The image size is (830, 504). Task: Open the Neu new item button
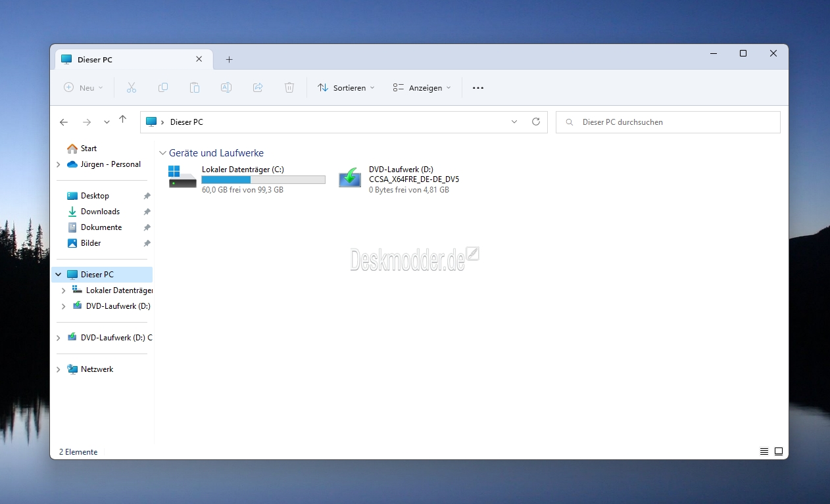pos(84,87)
